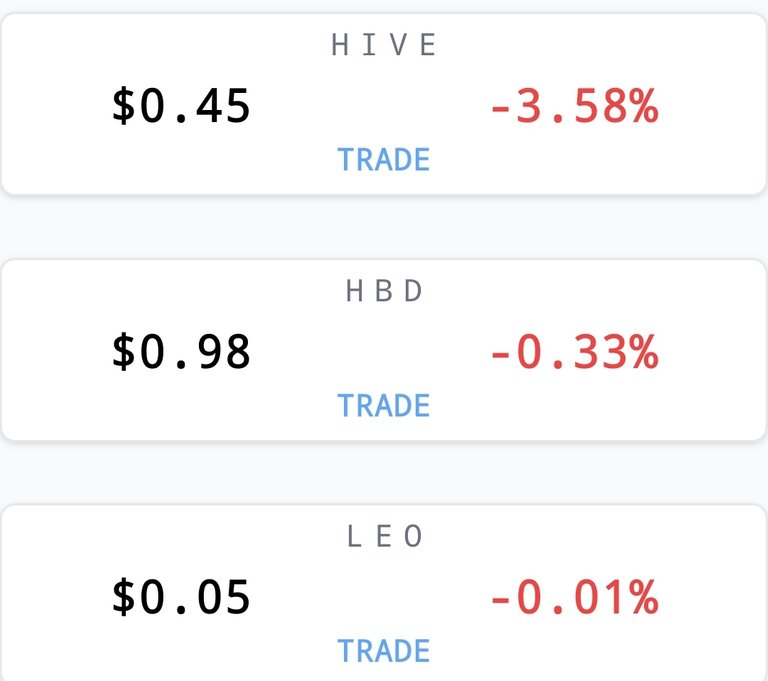The width and height of the screenshot is (768, 681).
Task: Select the HBD token heading
Action: 384,291
